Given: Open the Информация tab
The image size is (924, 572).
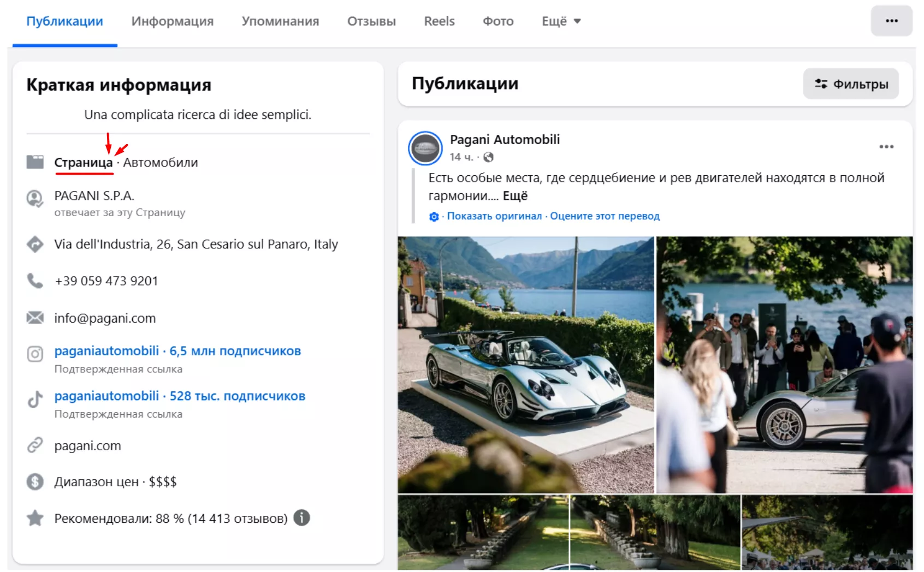Looking at the screenshot, I should pos(173,21).
